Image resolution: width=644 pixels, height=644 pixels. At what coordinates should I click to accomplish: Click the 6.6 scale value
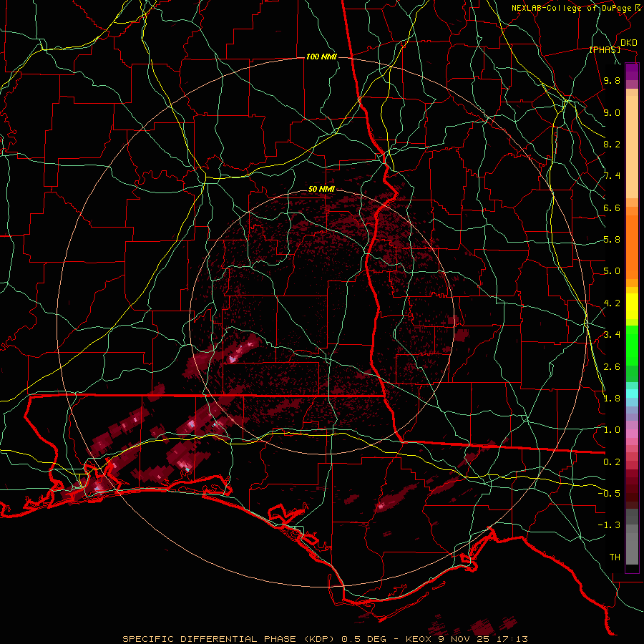coord(612,208)
